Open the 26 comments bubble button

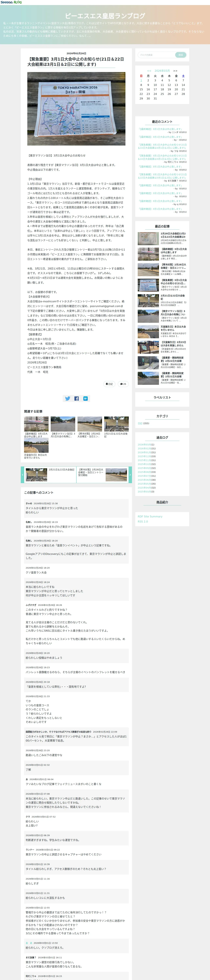pyautogui.click(x=123, y=384)
